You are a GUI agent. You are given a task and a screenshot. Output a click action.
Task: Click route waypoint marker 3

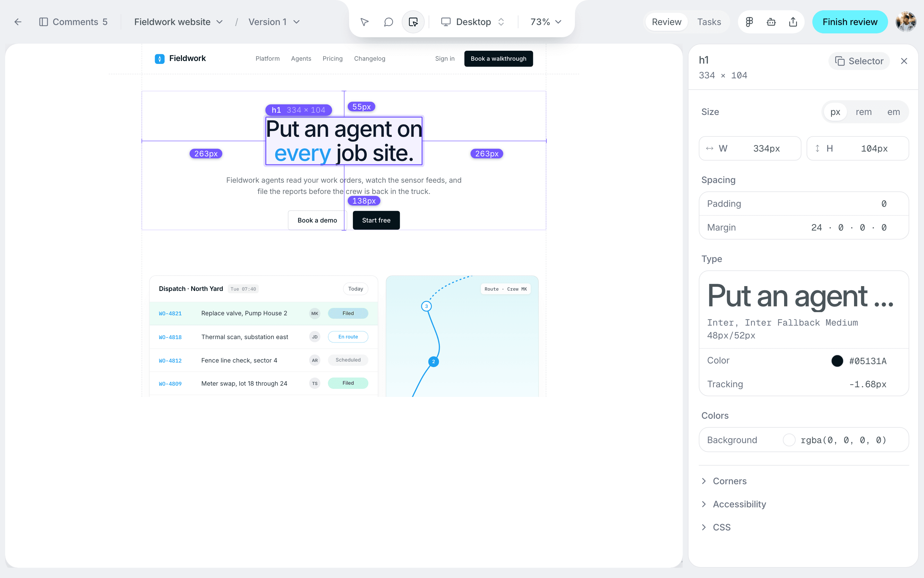click(426, 306)
